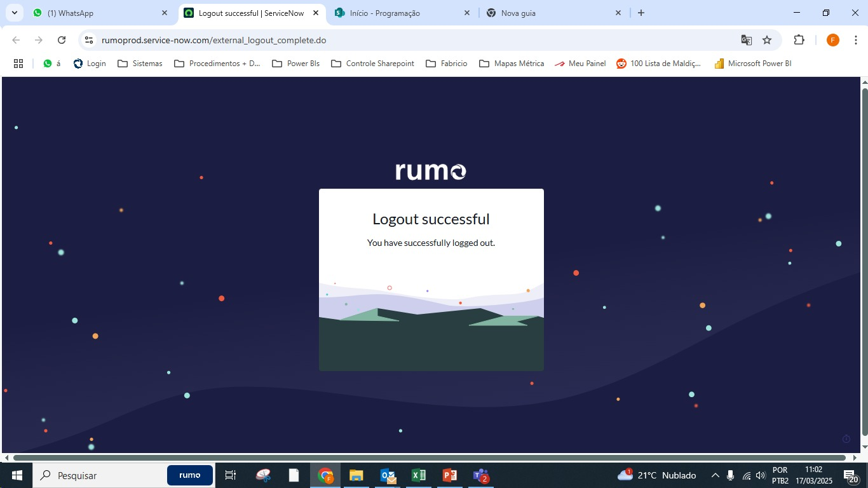Click the rumo logo above the card
The width and height of the screenshot is (868, 488).
(431, 171)
